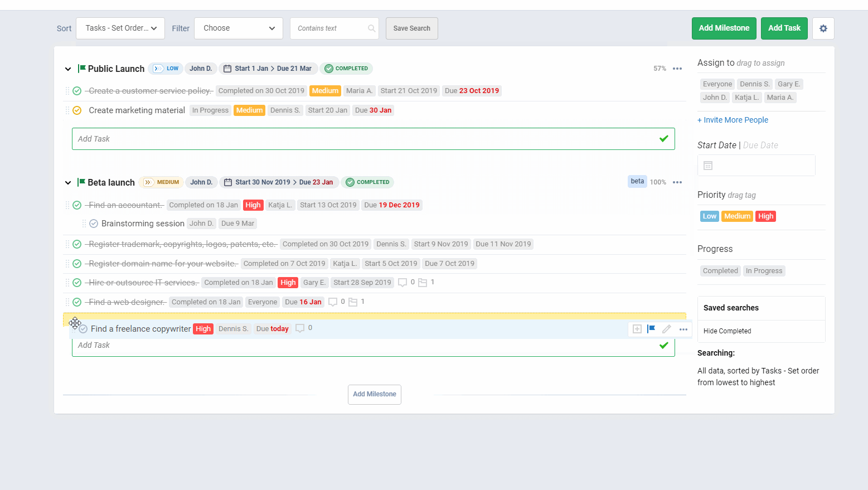The width and height of the screenshot is (868, 490).
Task: Mark Create marketing material as complete
Action: (77, 110)
